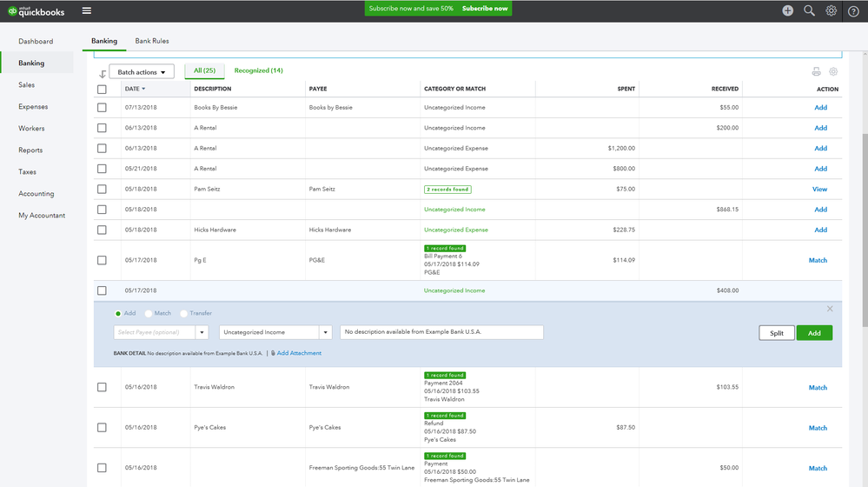Click the 2 records found badge
868x487 pixels.
tap(447, 190)
